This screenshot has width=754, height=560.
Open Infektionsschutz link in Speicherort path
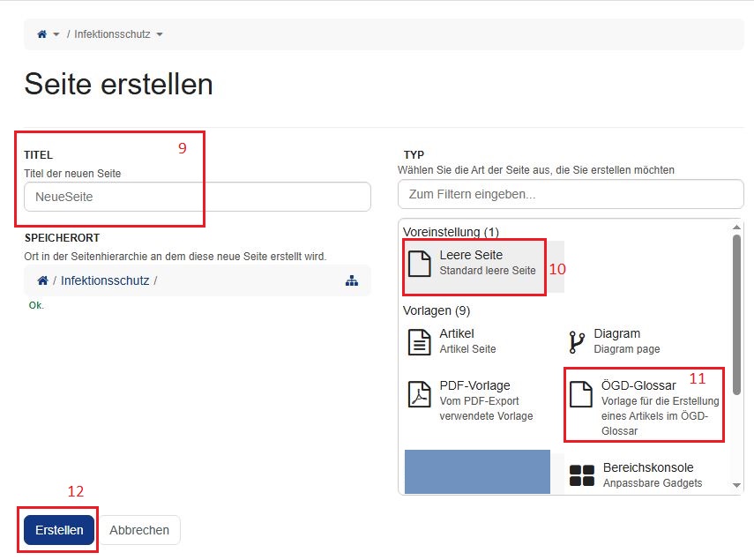click(105, 280)
